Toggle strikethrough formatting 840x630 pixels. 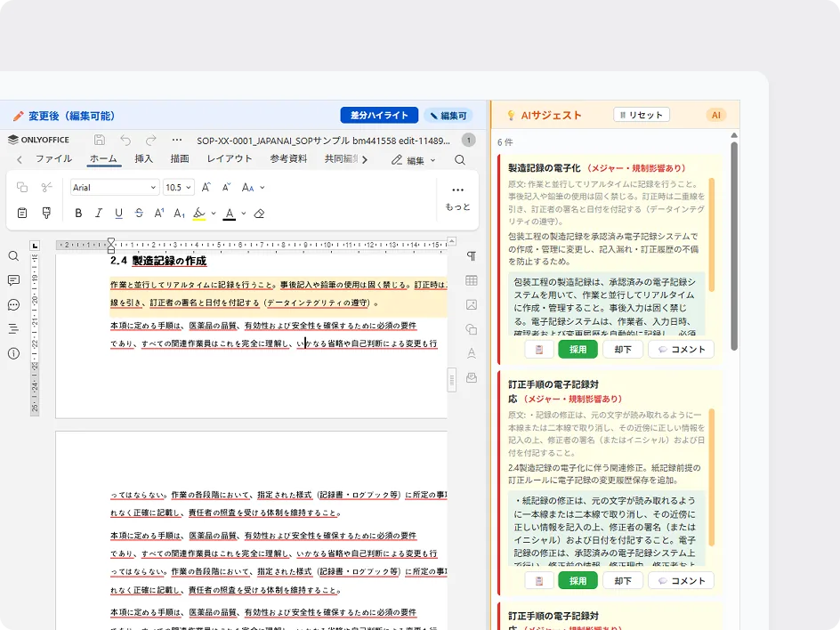point(140,214)
